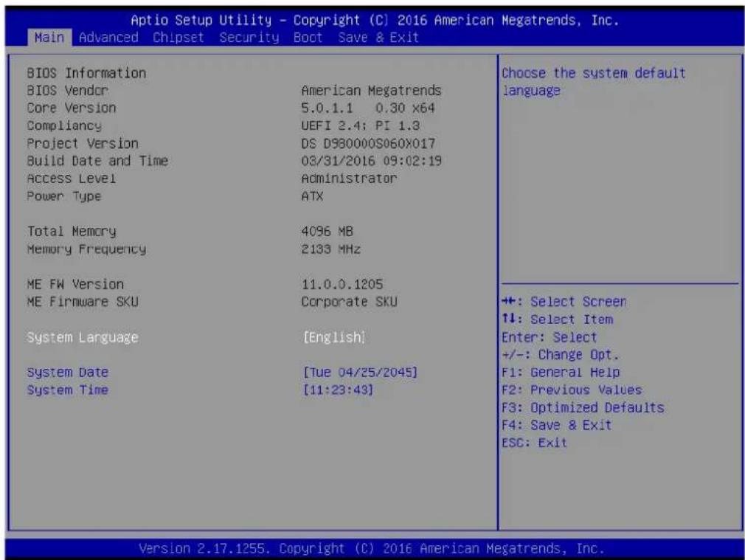
Task: Click the Enter: Select key hint
Action: point(550,337)
